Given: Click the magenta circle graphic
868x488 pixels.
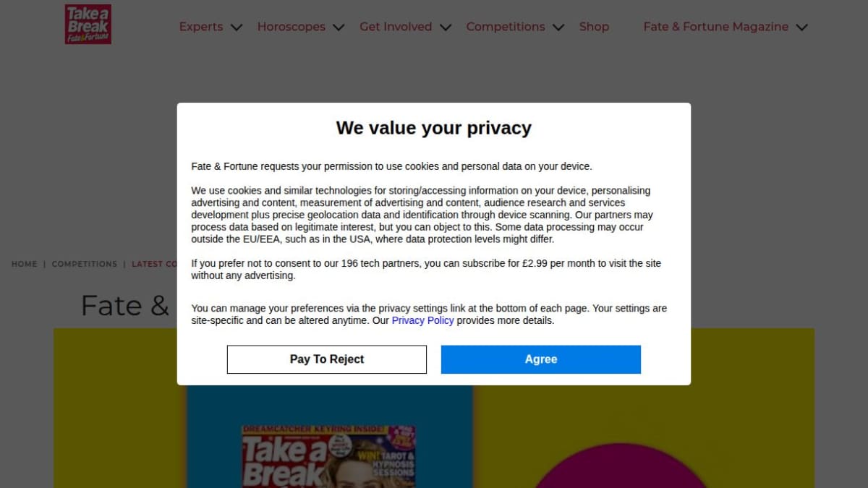Looking at the screenshot, I should pos(621,466).
